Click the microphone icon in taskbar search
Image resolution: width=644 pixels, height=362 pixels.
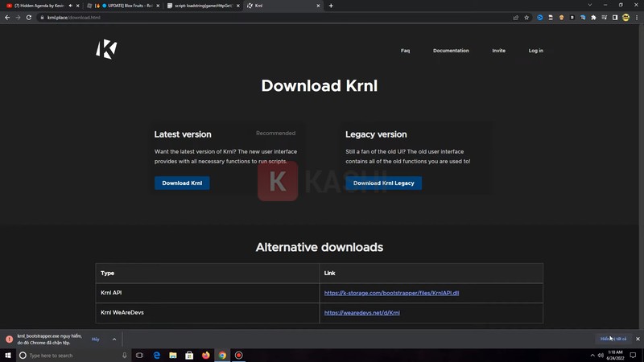click(x=125, y=356)
